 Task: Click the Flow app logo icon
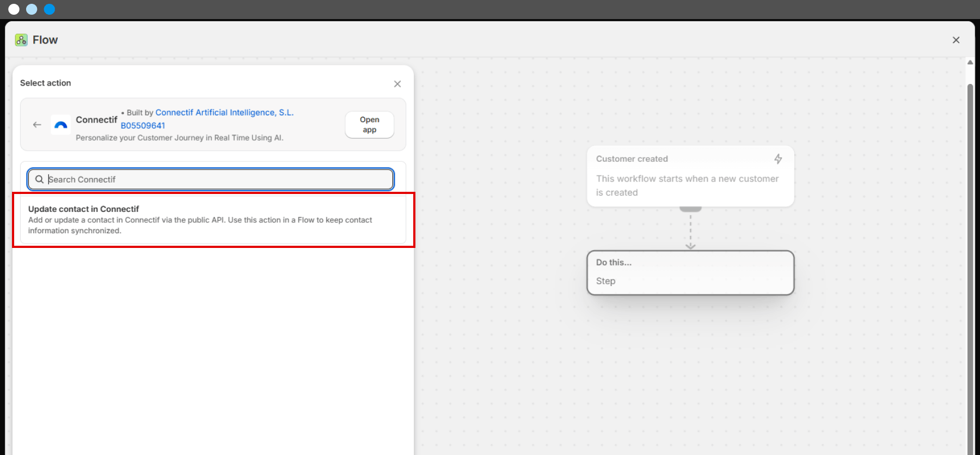tap(21, 40)
